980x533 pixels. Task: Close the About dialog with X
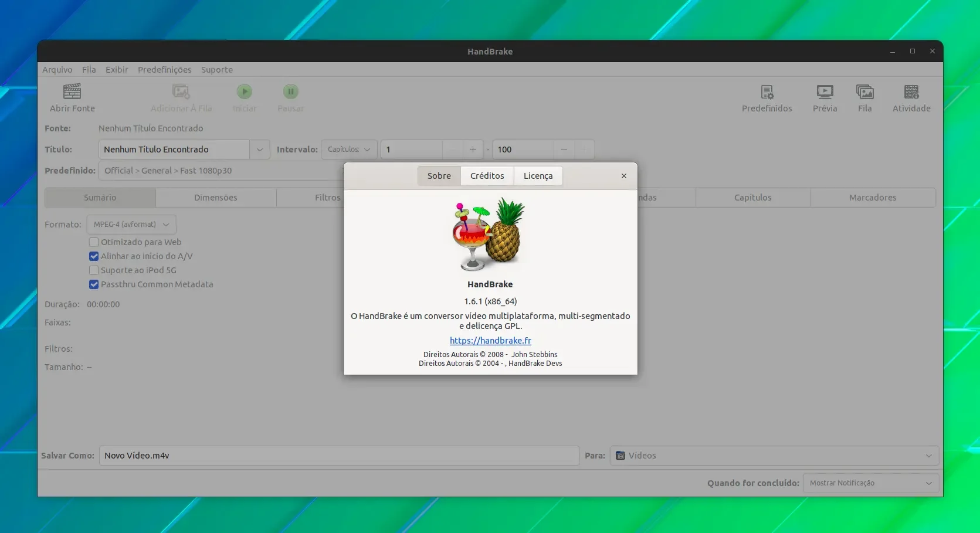[624, 176]
